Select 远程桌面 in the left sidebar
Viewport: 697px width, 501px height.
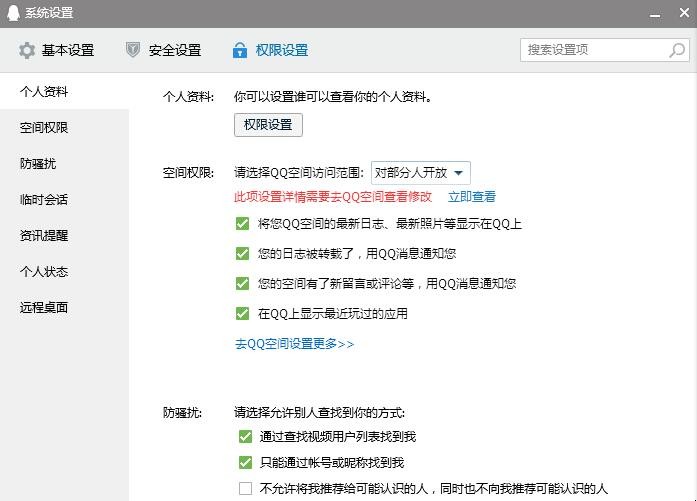pyautogui.click(x=44, y=307)
